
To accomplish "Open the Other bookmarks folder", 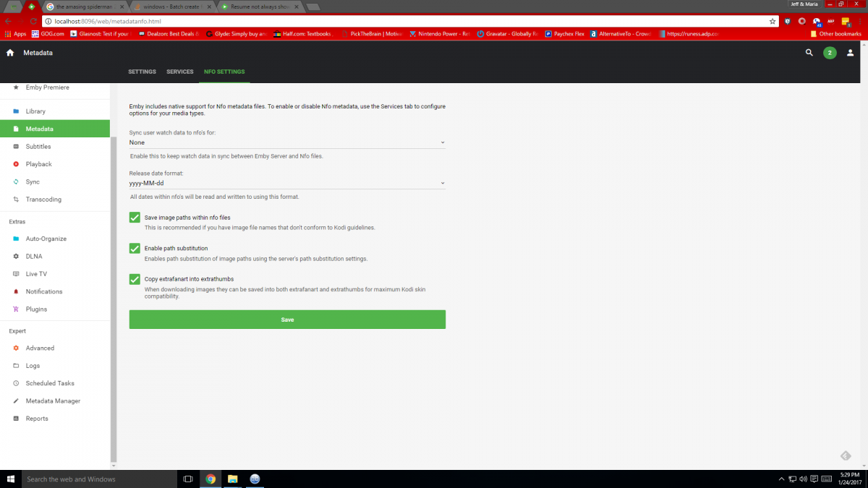I will point(835,33).
